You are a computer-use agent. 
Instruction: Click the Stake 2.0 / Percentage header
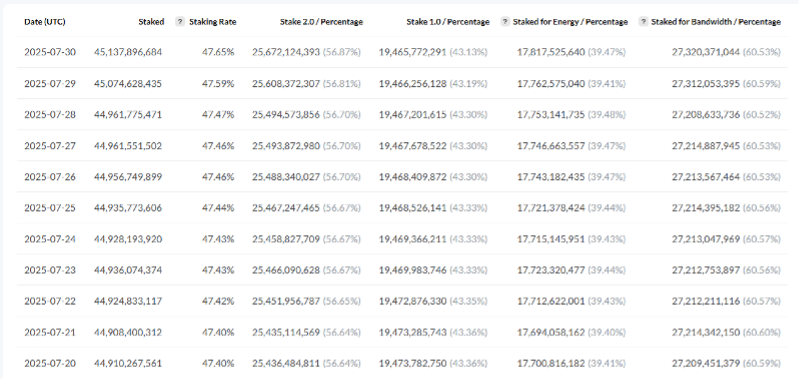(321, 22)
